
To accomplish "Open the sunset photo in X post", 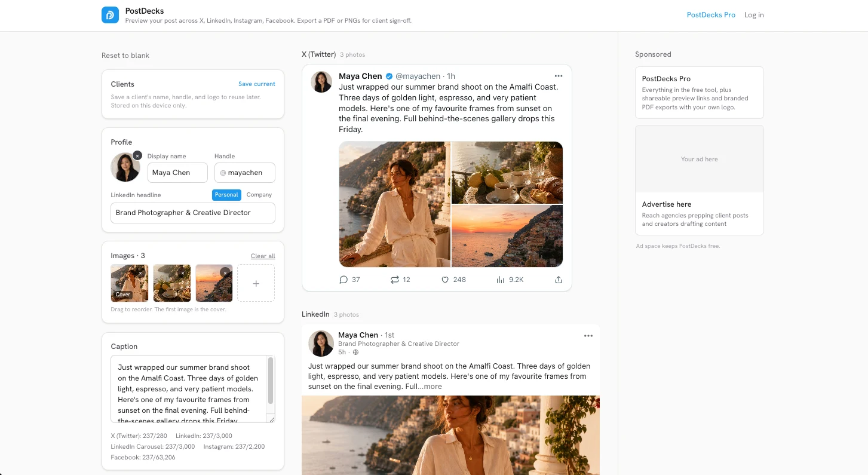I will click(x=507, y=236).
